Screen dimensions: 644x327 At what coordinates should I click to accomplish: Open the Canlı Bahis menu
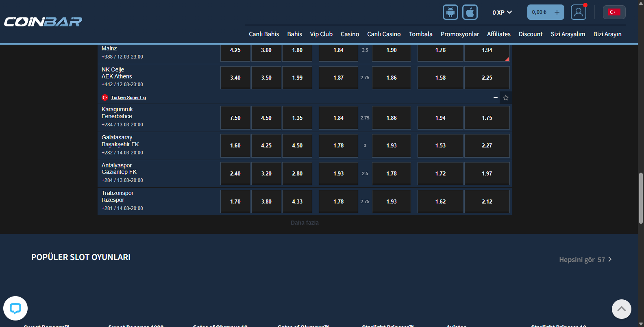tap(264, 34)
